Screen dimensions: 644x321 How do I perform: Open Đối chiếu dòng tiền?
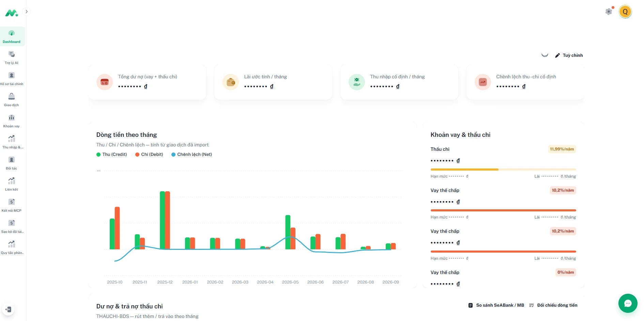[553, 305]
